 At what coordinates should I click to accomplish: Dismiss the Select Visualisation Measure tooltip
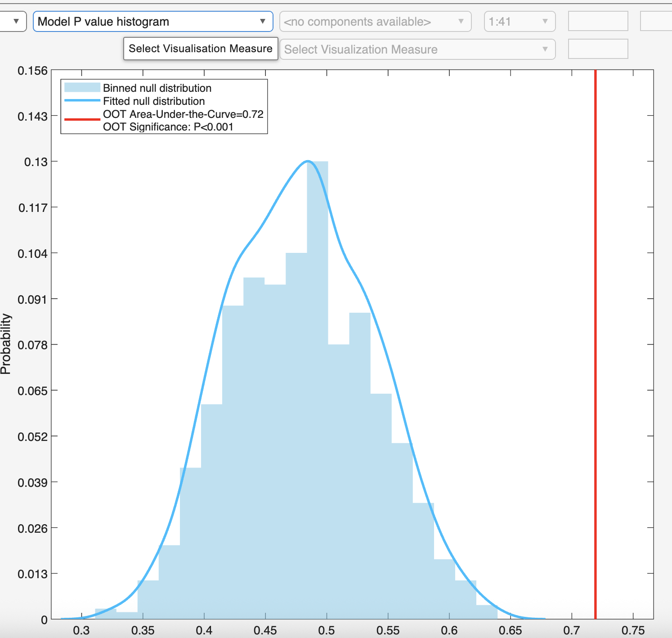tap(200, 48)
